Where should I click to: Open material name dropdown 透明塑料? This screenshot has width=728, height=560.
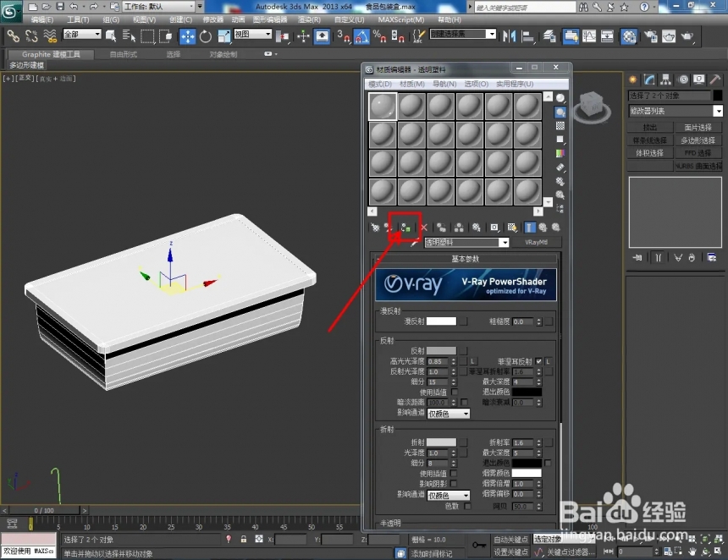point(466,242)
